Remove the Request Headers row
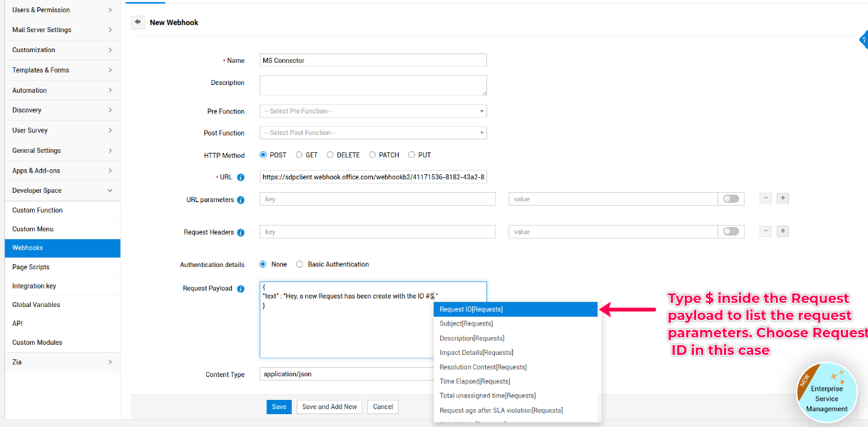 [x=765, y=231]
